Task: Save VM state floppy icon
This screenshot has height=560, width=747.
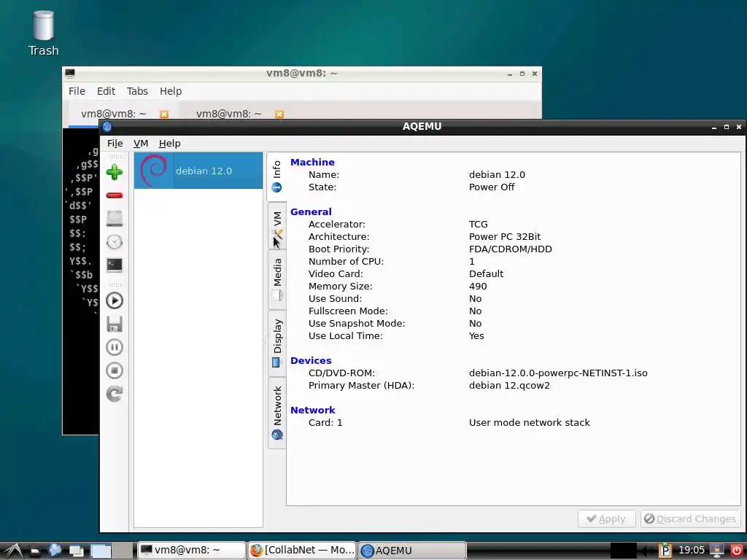Action: click(x=115, y=324)
